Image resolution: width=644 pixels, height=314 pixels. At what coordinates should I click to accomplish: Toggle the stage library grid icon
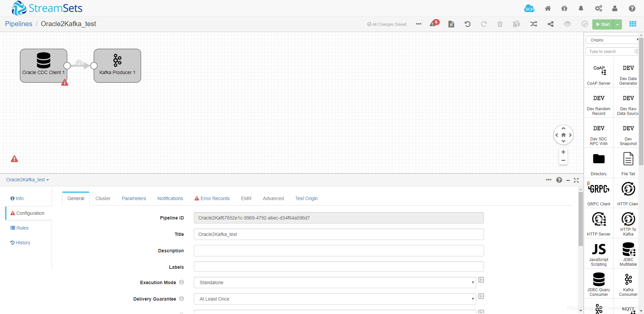633,24
